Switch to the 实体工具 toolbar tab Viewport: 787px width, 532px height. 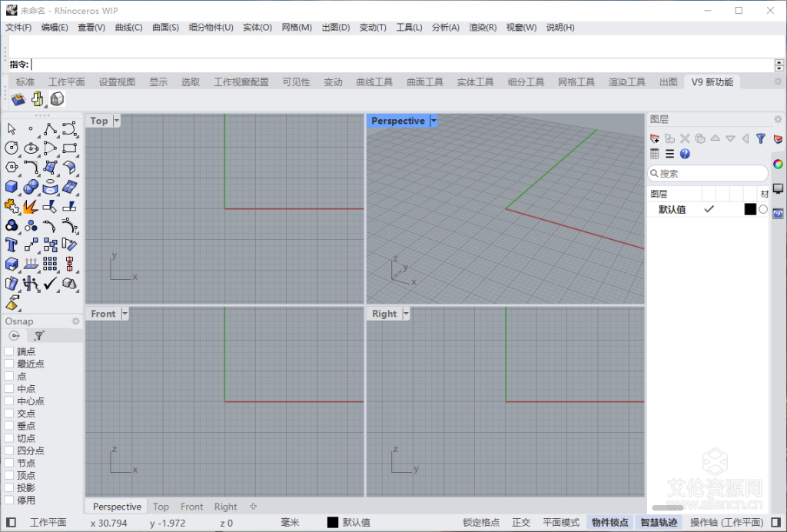click(475, 81)
